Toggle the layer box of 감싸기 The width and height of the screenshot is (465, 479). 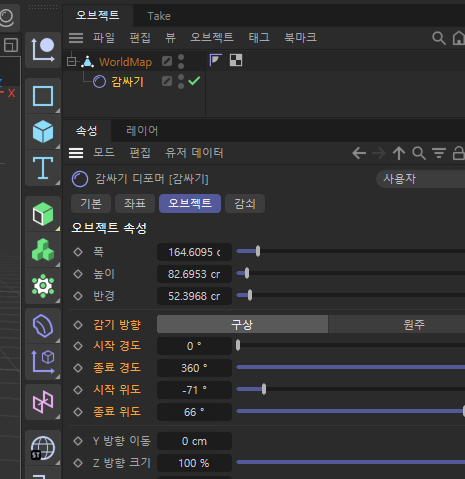pyautogui.click(x=167, y=81)
